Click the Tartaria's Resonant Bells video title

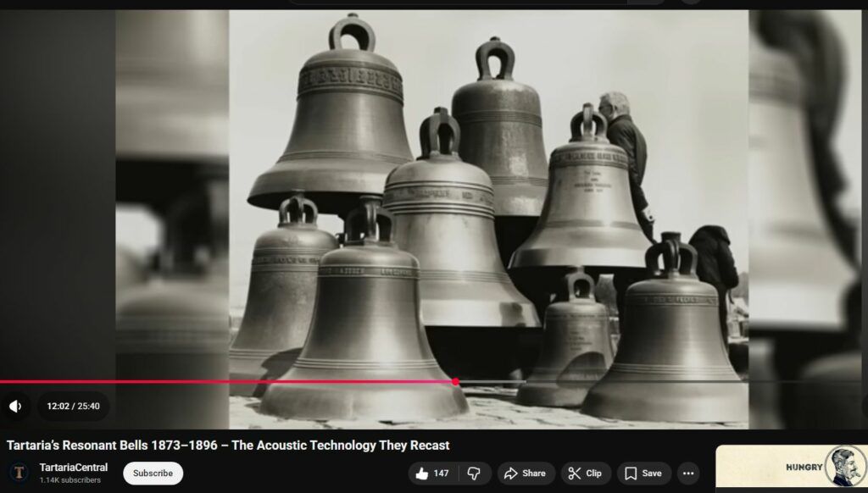pos(228,445)
